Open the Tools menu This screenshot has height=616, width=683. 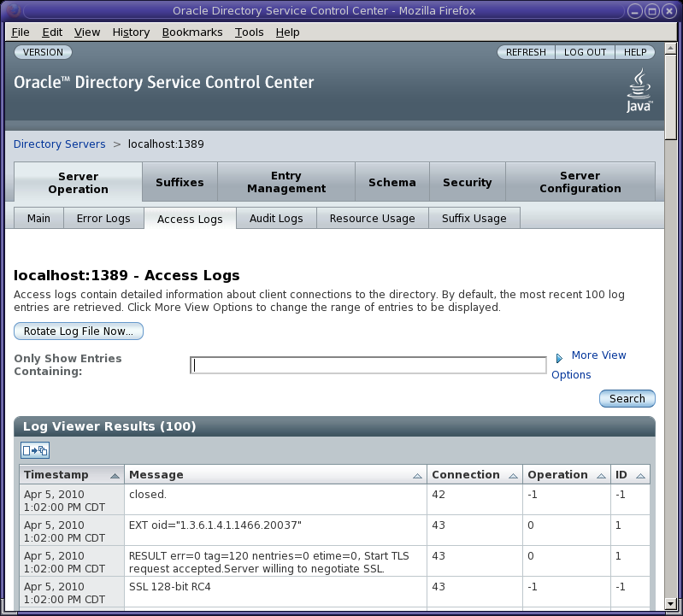pyautogui.click(x=249, y=32)
